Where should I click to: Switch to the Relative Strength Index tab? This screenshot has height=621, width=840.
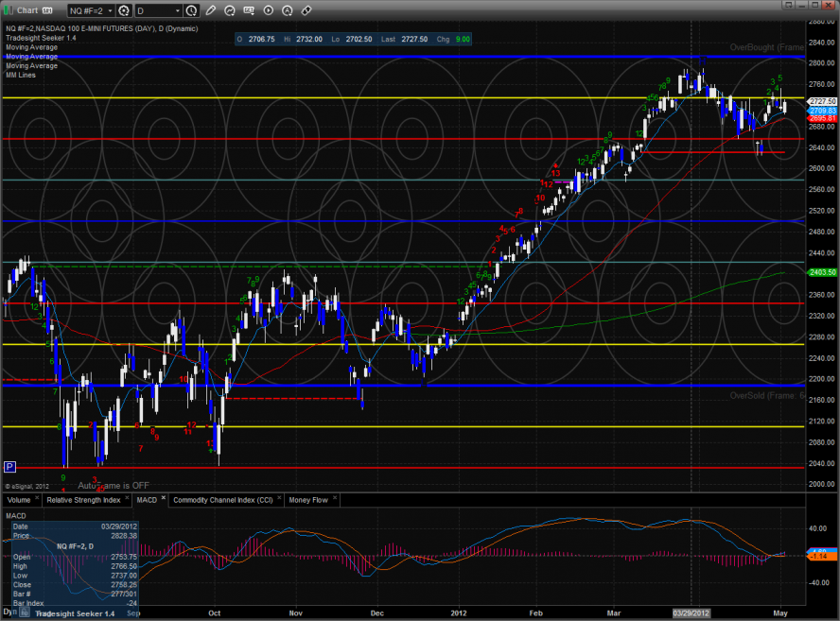coord(83,499)
